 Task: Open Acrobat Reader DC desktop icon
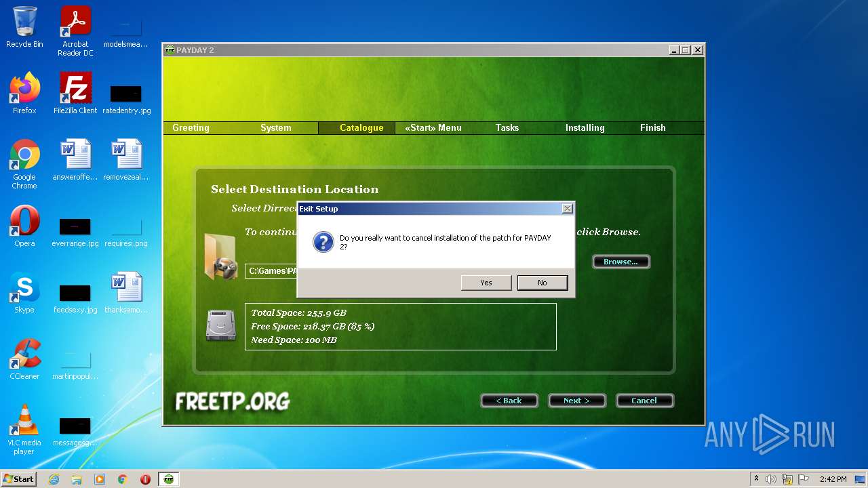pyautogui.click(x=75, y=31)
